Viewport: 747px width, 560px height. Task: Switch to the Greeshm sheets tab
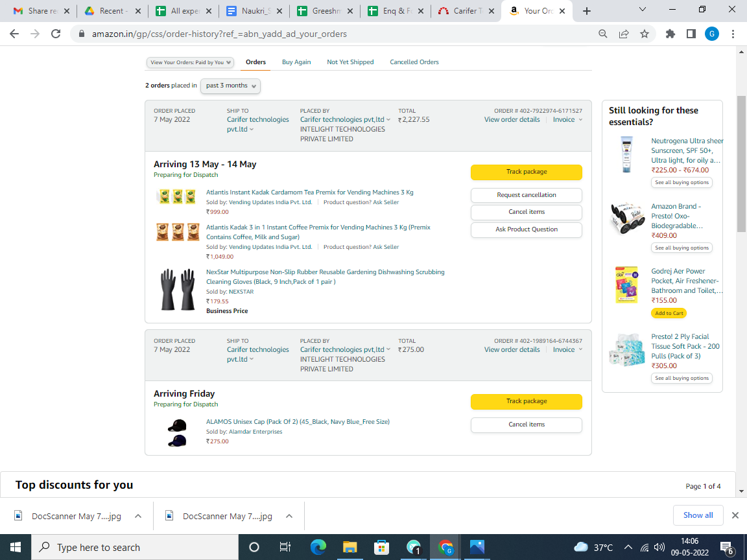[x=325, y=11]
